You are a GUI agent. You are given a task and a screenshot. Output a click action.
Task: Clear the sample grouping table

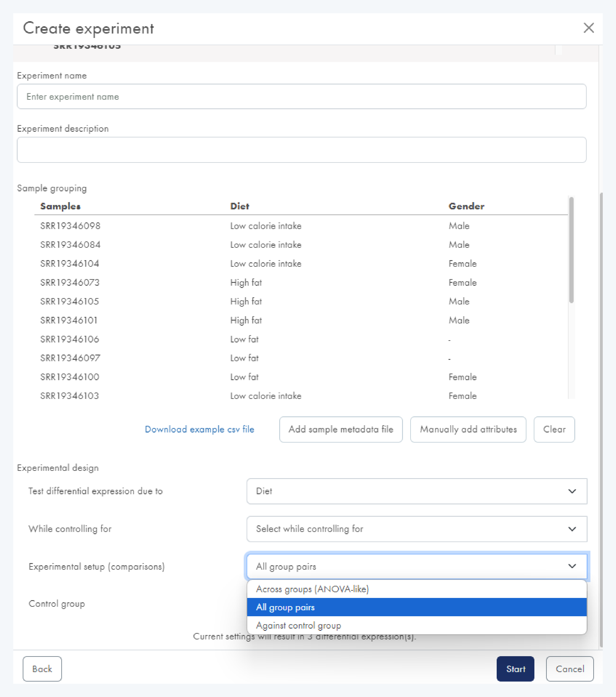(x=554, y=429)
